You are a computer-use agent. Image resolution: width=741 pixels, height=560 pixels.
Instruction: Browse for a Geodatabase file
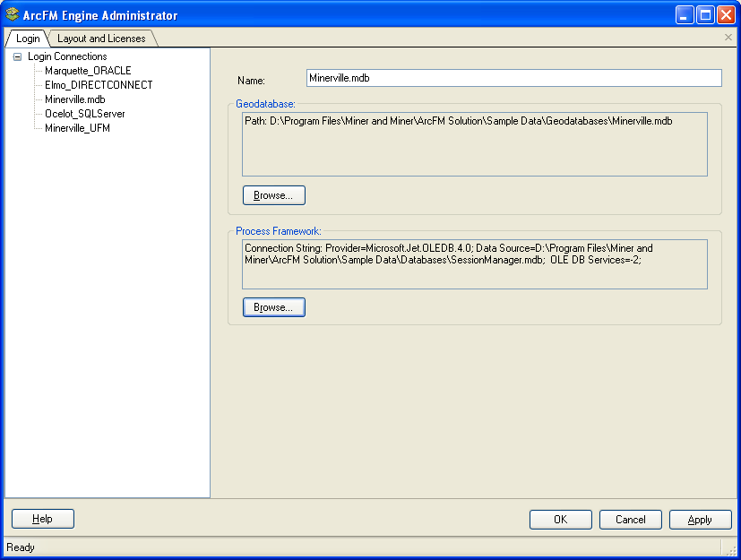[273, 195]
